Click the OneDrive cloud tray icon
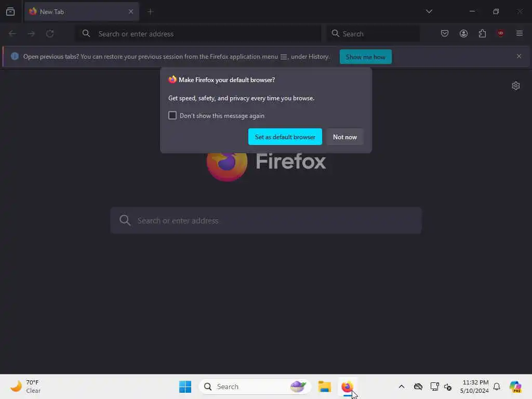532x399 pixels. [x=418, y=387]
